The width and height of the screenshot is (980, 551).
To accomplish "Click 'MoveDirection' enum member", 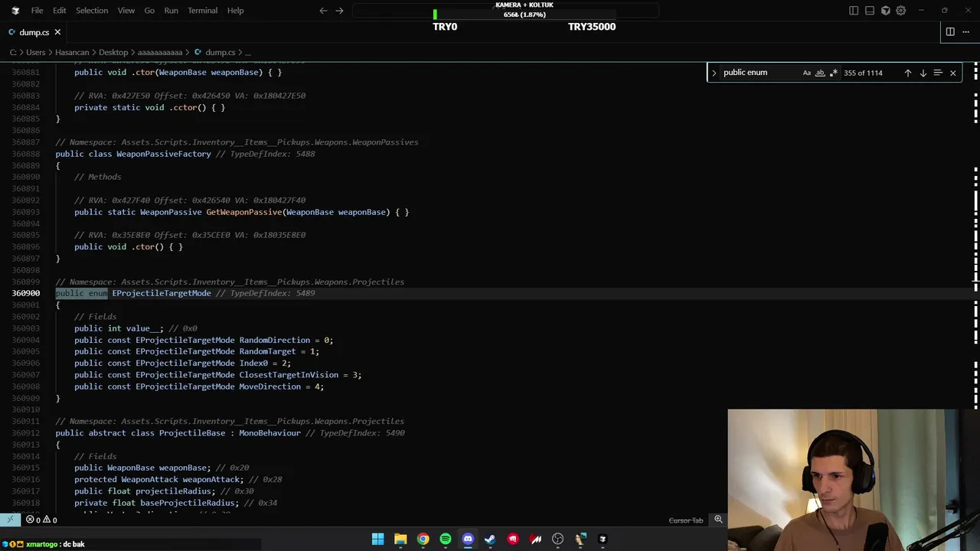I will (x=270, y=386).
